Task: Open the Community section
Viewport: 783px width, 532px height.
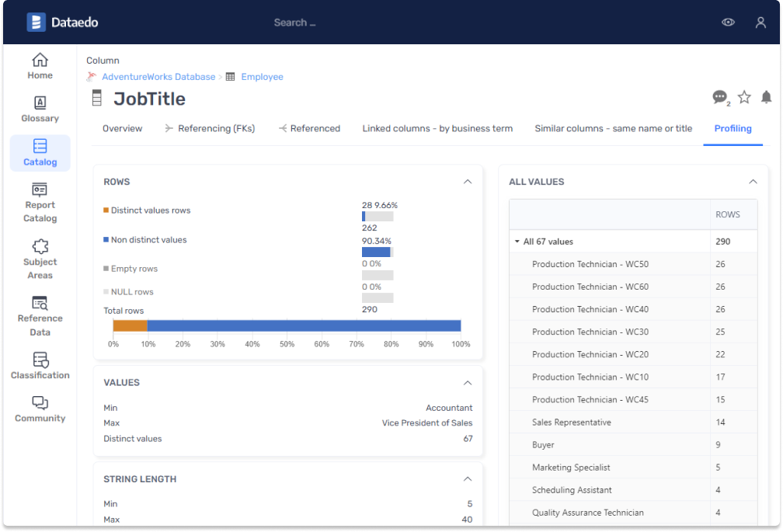Action: pos(40,411)
